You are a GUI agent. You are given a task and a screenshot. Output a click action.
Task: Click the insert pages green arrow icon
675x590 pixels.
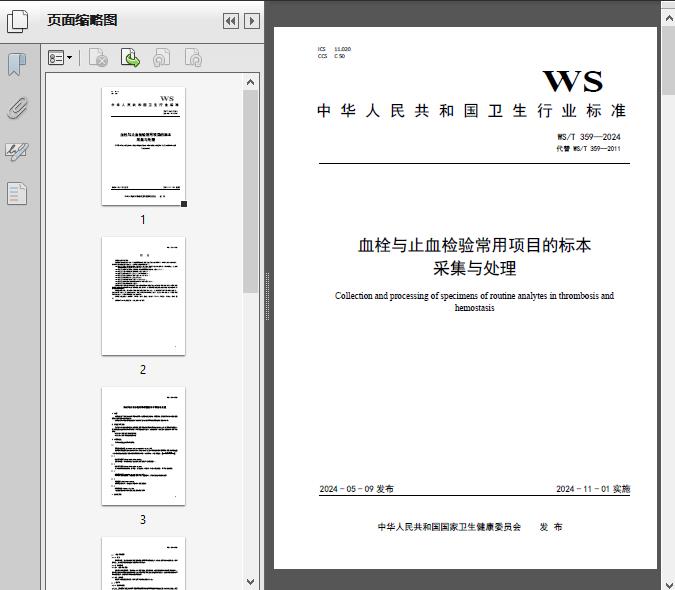[130, 57]
